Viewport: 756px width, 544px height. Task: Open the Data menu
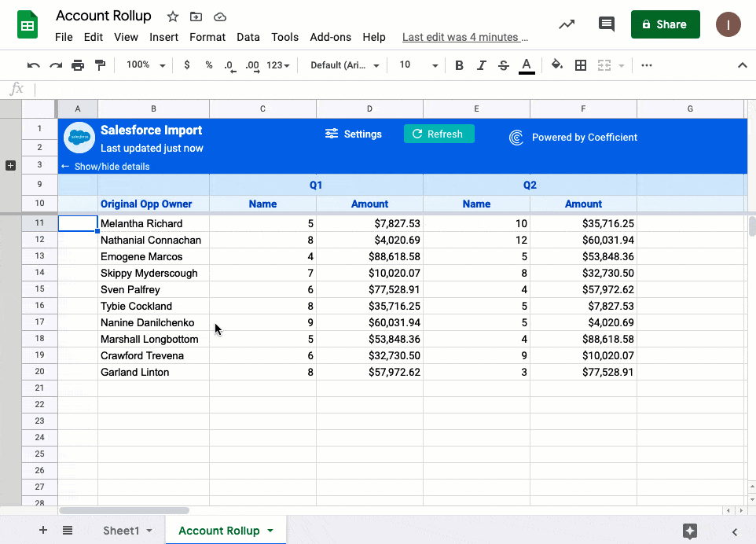point(248,37)
